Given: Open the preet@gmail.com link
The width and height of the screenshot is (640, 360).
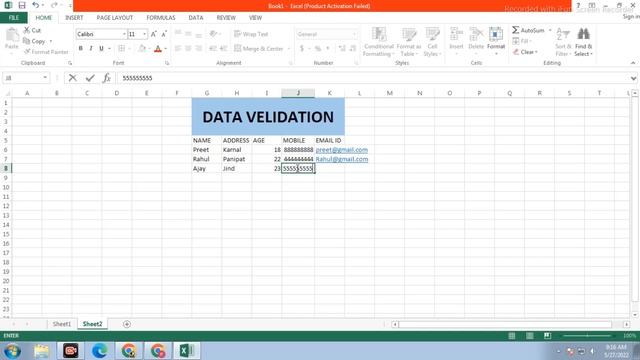Looking at the screenshot, I should click(342, 150).
